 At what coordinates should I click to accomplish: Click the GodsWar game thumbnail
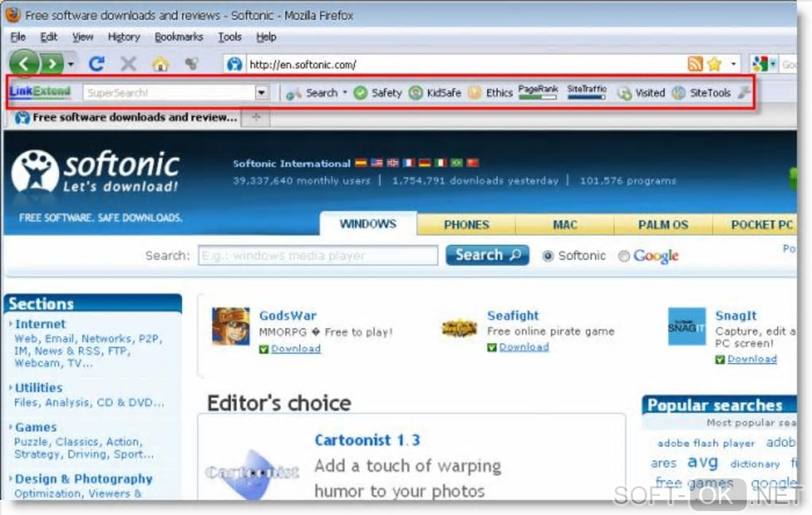pyautogui.click(x=230, y=326)
